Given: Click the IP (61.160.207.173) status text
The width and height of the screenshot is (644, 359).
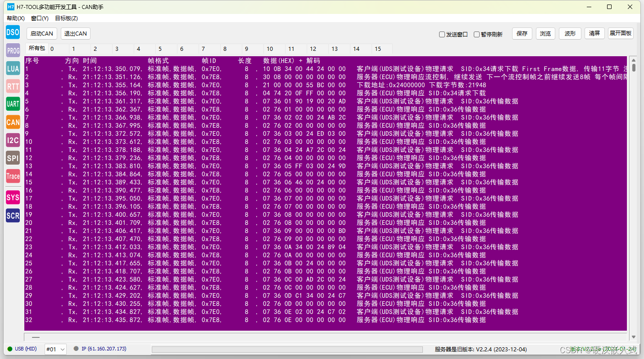Looking at the screenshot, I should pos(104,349).
